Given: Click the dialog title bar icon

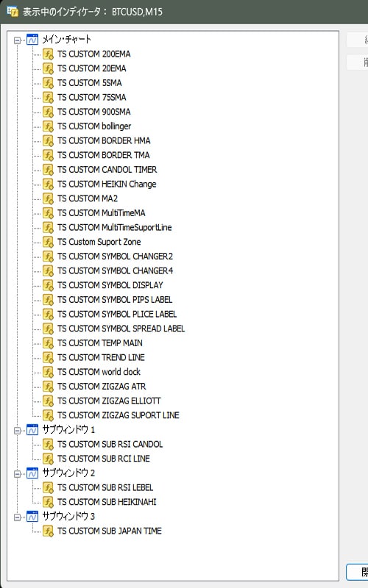Looking at the screenshot, I should tap(13, 11).
